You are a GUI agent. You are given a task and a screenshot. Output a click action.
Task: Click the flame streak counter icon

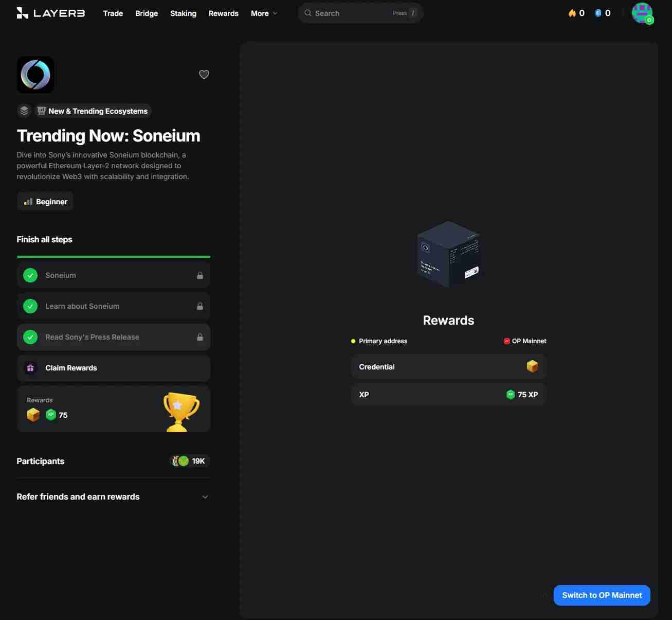(572, 13)
